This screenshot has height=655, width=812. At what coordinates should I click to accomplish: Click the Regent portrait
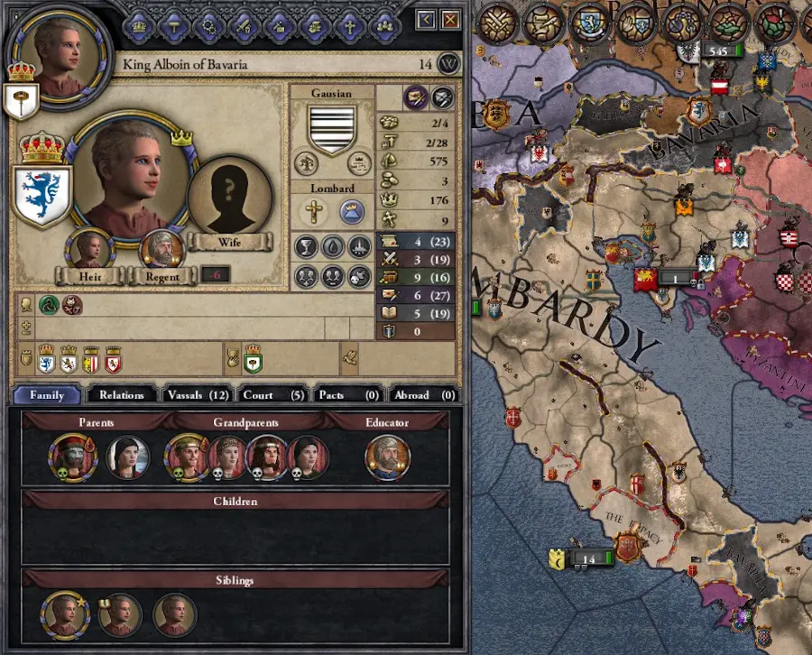[x=162, y=250]
